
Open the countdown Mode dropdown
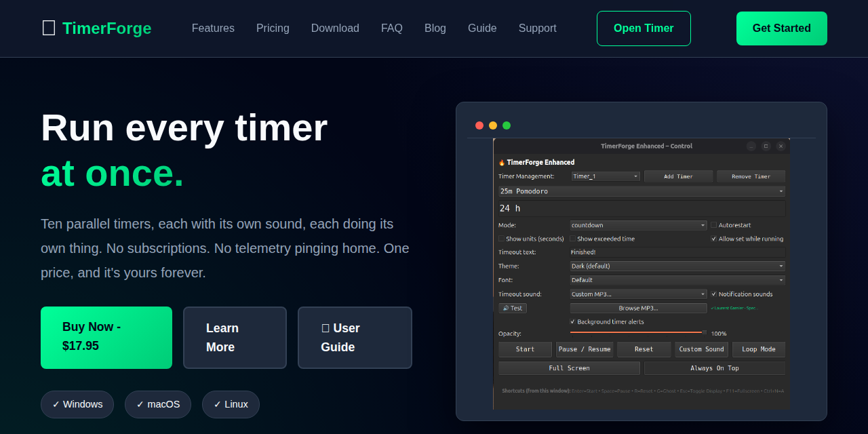coord(638,225)
